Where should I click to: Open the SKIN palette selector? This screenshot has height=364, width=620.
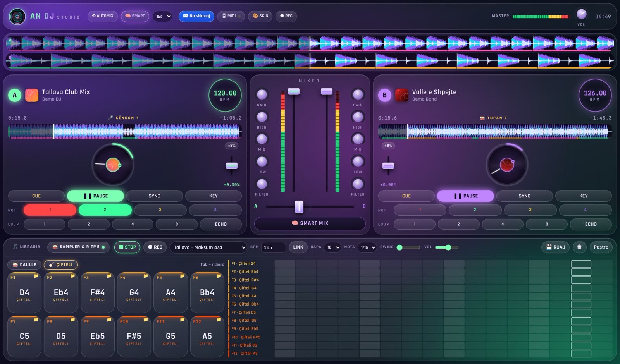coord(260,16)
